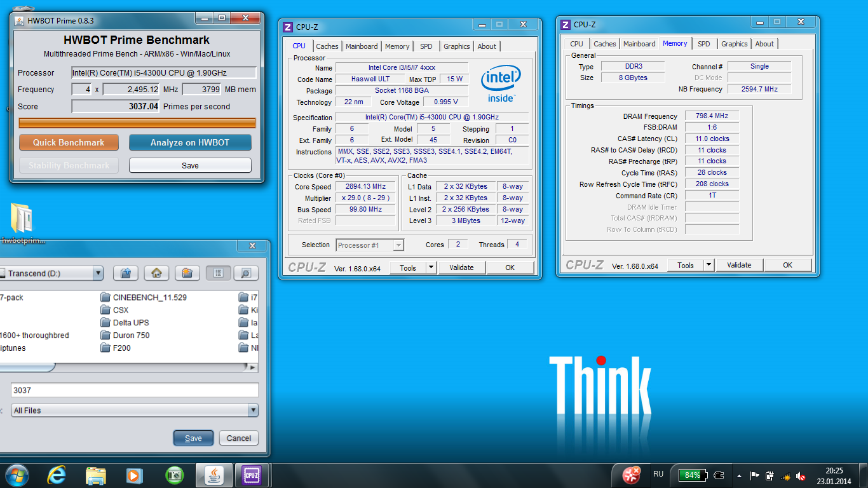Show hidden tray icons arrow
This screenshot has width=868, height=488.
[739, 475]
